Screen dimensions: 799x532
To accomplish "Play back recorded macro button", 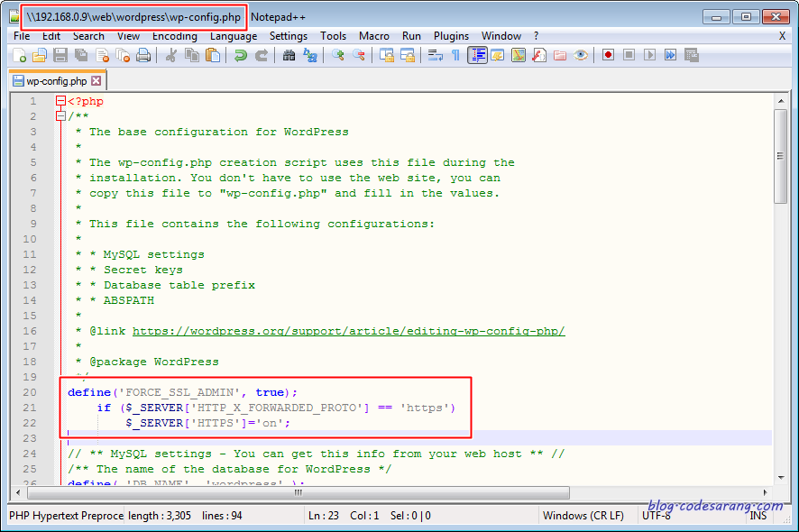I will pyautogui.click(x=649, y=55).
